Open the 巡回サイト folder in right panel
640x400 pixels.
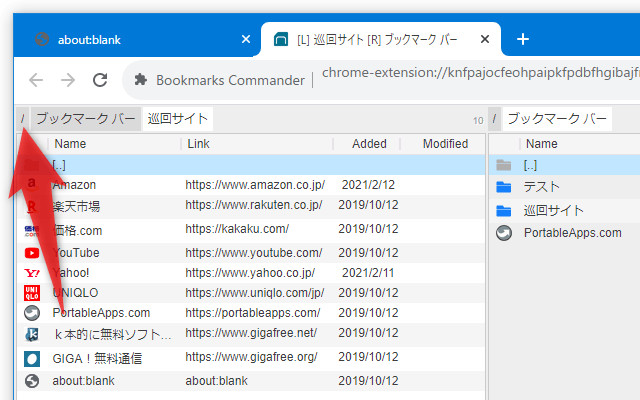click(553, 211)
